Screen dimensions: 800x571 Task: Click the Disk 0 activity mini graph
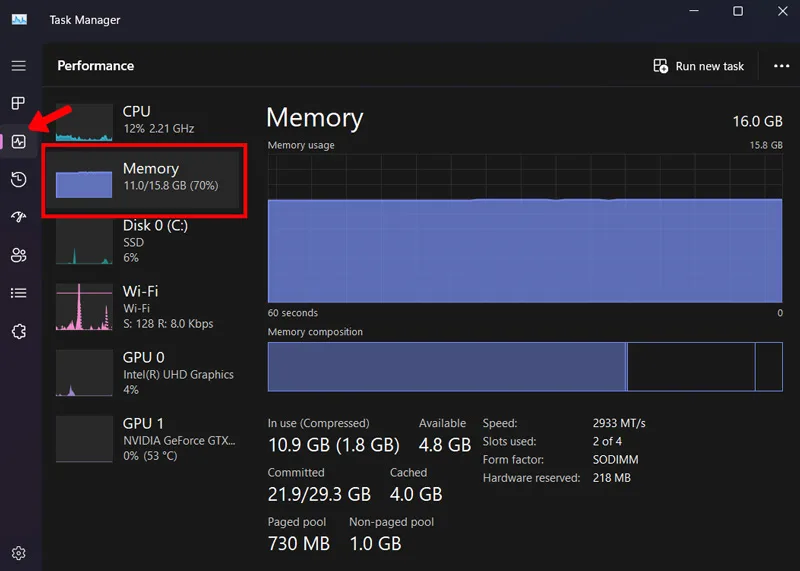pyautogui.click(x=84, y=241)
